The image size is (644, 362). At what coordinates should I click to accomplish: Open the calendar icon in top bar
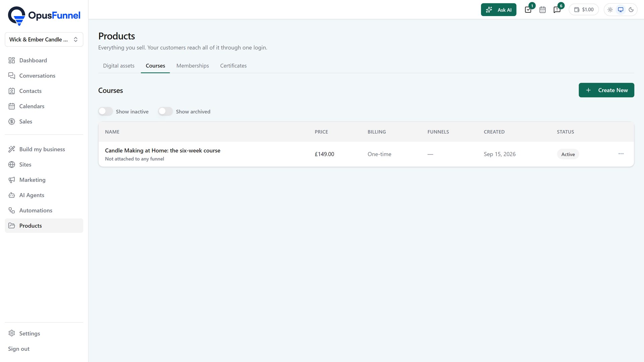(542, 10)
